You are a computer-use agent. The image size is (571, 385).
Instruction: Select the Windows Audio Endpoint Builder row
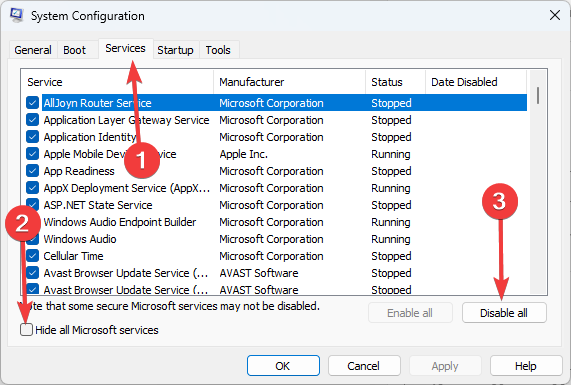pos(274,222)
